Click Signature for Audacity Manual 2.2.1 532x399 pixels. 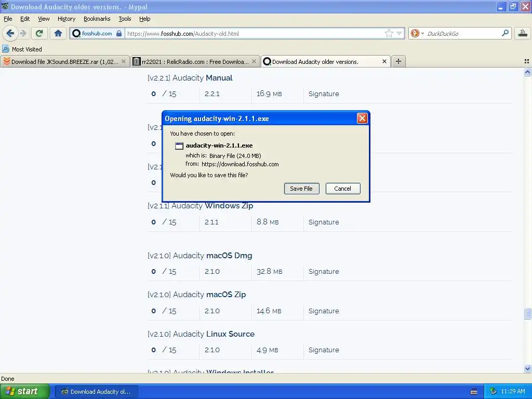click(324, 94)
